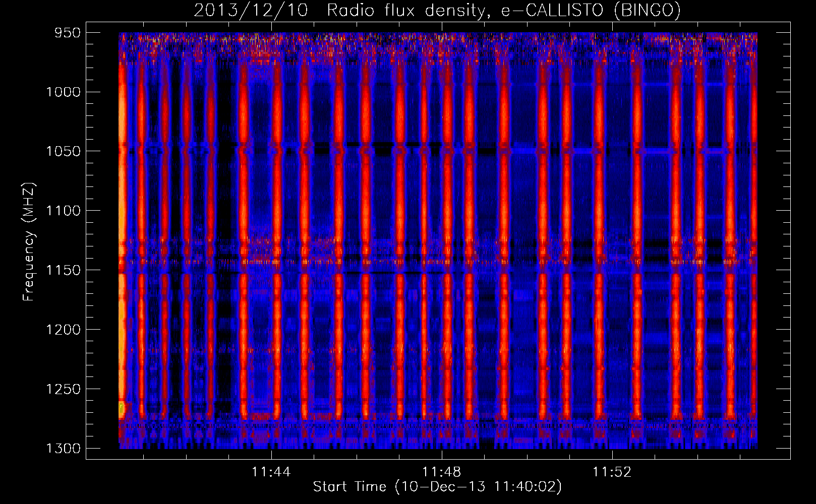816x504 pixels.
Task: Click the 1150 frequency tick label
Action: (63, 270)
